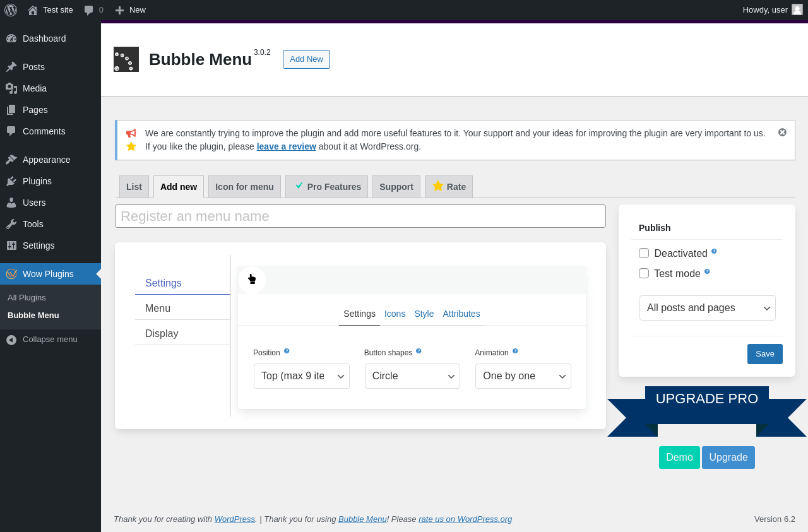808x532 pixels.
Task: Click the New plus icon
Action: pos(119,10)
